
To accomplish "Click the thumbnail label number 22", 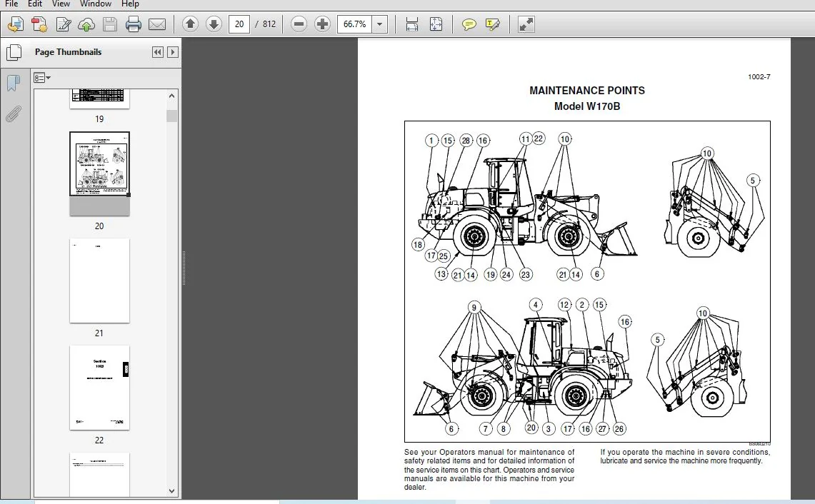I will [x=99, y=440].
